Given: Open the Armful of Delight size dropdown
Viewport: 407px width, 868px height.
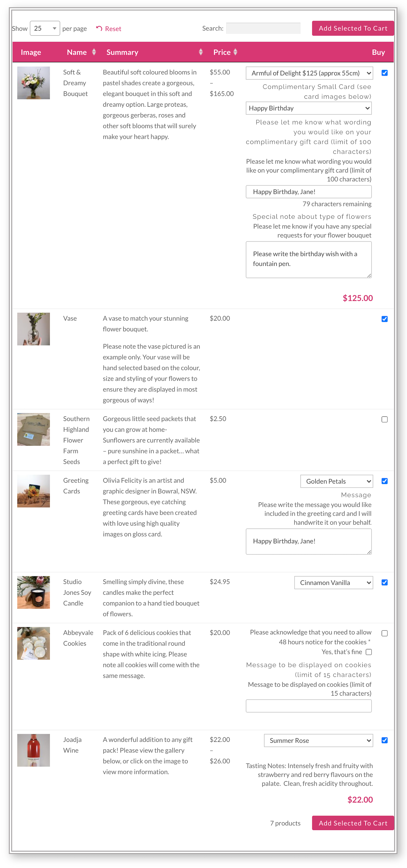Looking at the screenshot, I should 309,73.
